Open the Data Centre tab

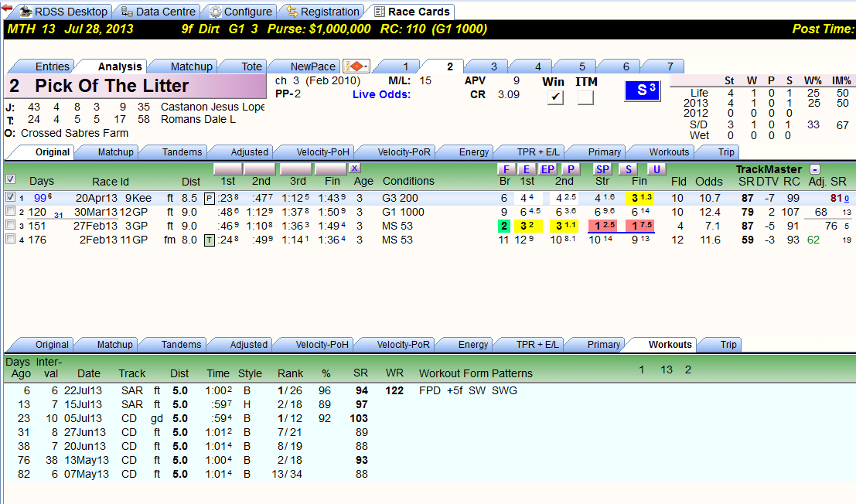159,12
